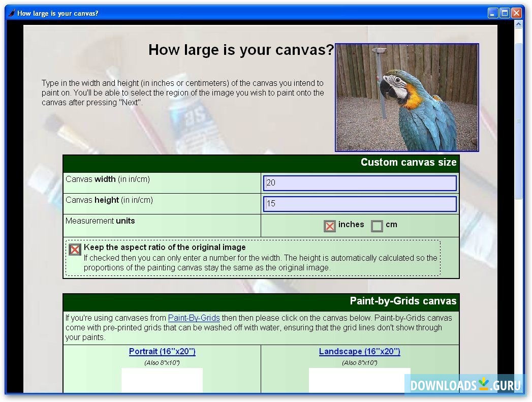Click the 'Paint-by-Grids canvas' header text

click(x=403, y=301)
